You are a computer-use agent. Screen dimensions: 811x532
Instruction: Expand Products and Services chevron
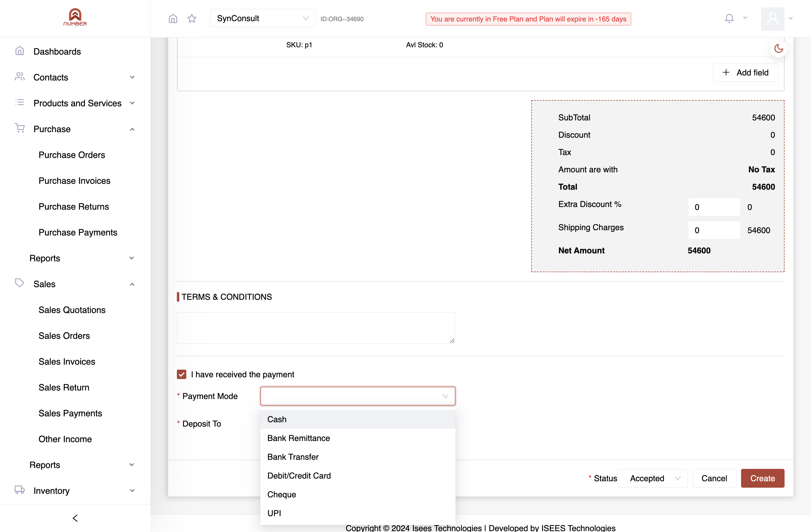coord(132,103)
